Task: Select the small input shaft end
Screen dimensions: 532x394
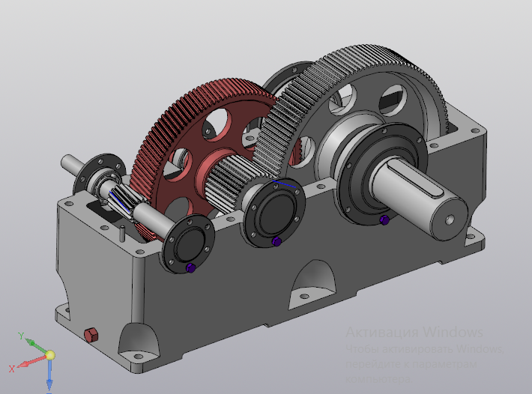Action: tap(70, 163)
